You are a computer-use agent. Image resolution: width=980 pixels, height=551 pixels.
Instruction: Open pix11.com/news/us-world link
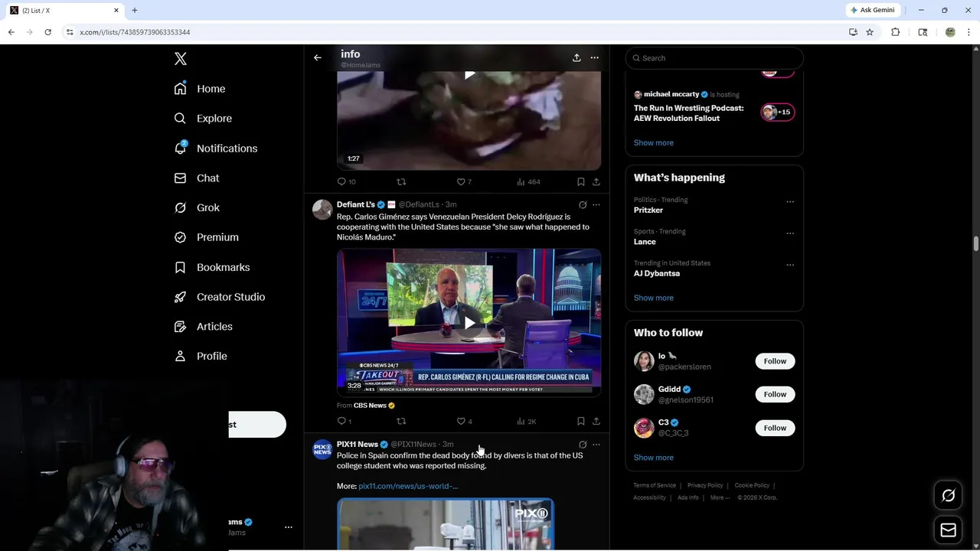click(x=408, y=486)
